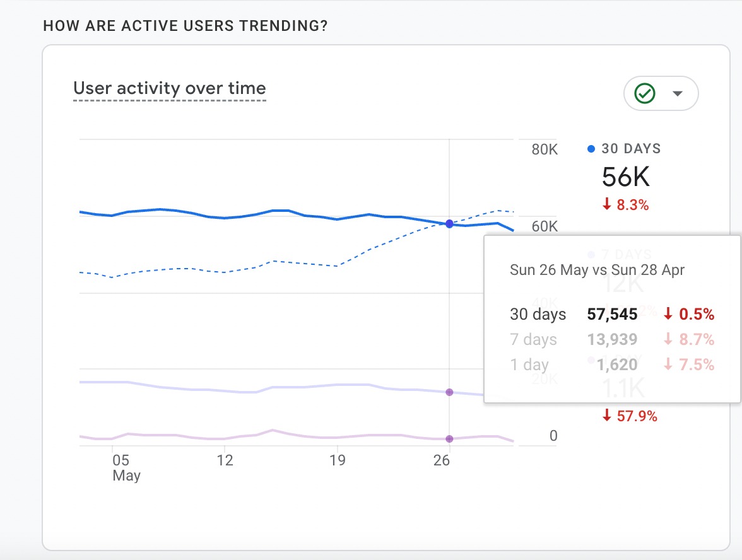Select the 30 DAYS legend blue dot
This screenshot has width=742, height=560.
[x=591, y=149]
